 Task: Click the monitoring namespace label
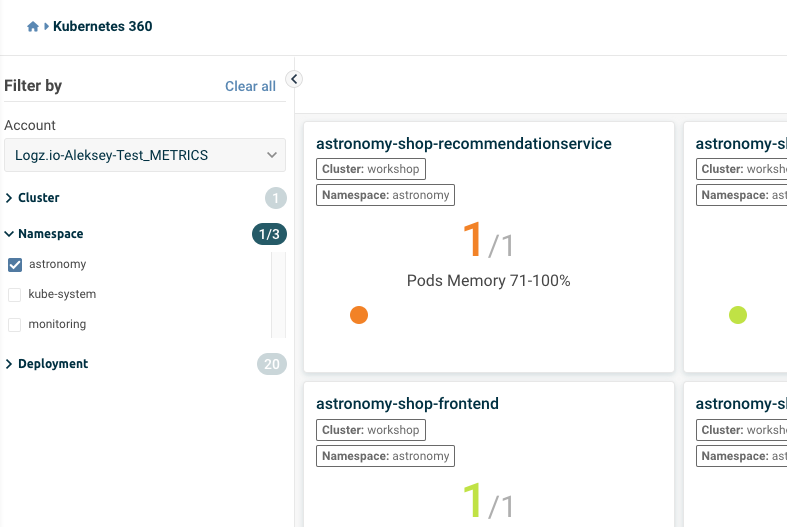(57, 324)
